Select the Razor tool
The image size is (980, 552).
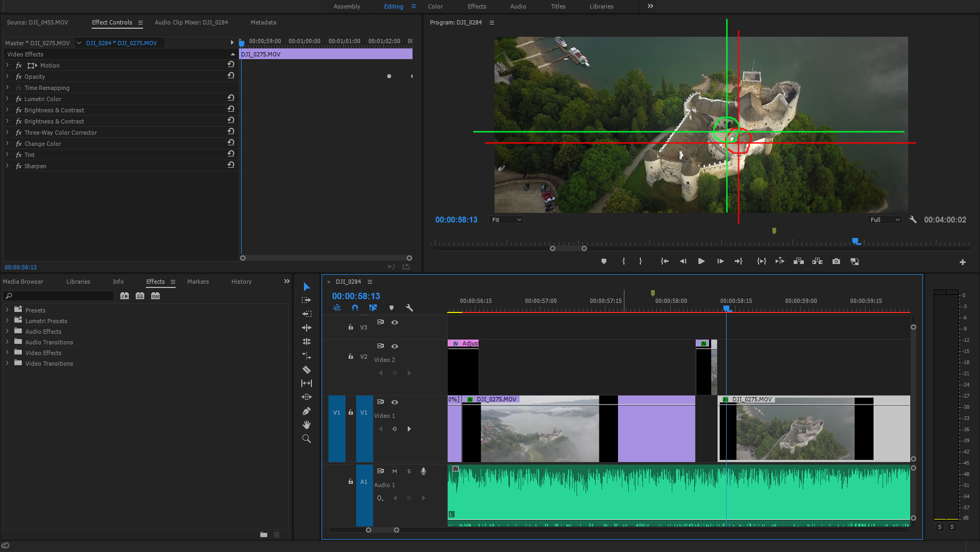coord(307,369)
